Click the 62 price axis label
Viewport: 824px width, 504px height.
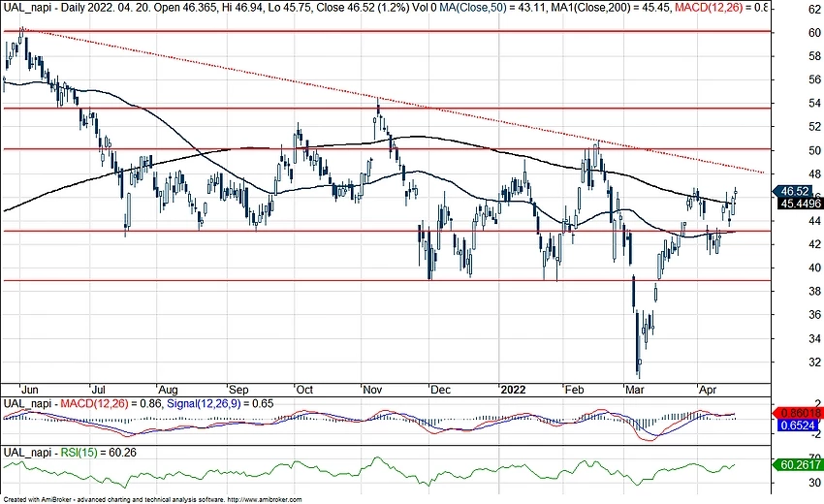814,9
